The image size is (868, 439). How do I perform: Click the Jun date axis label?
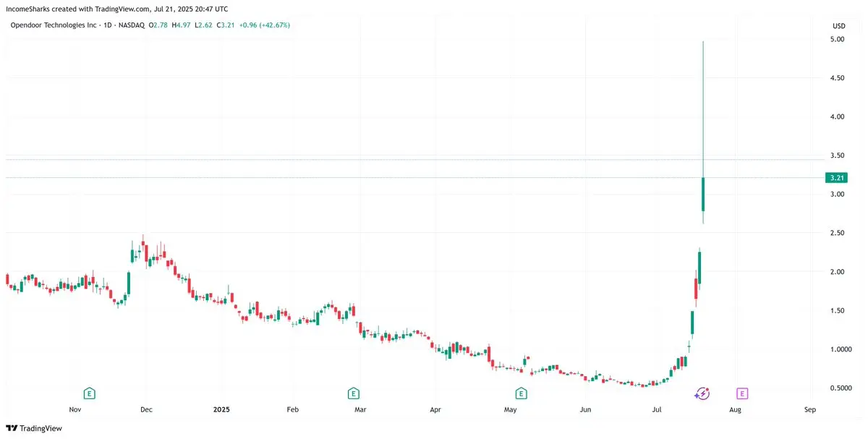point(586,409)
